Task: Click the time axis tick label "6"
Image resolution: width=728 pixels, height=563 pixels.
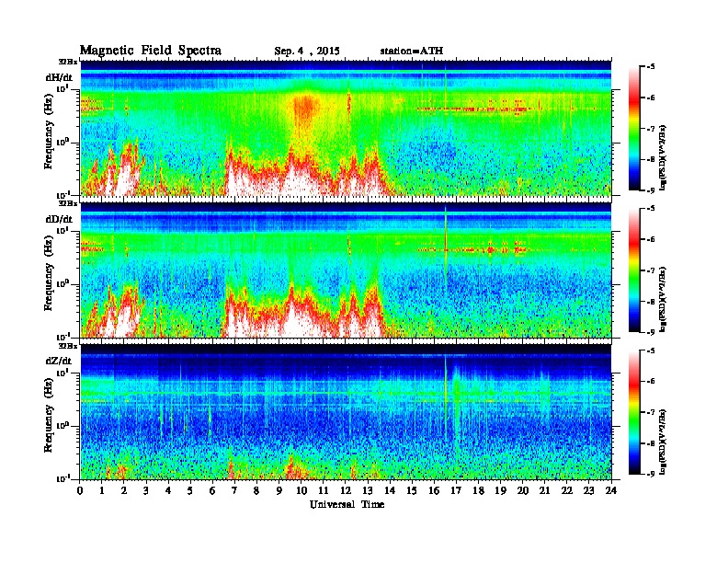Action: (212, 490)
